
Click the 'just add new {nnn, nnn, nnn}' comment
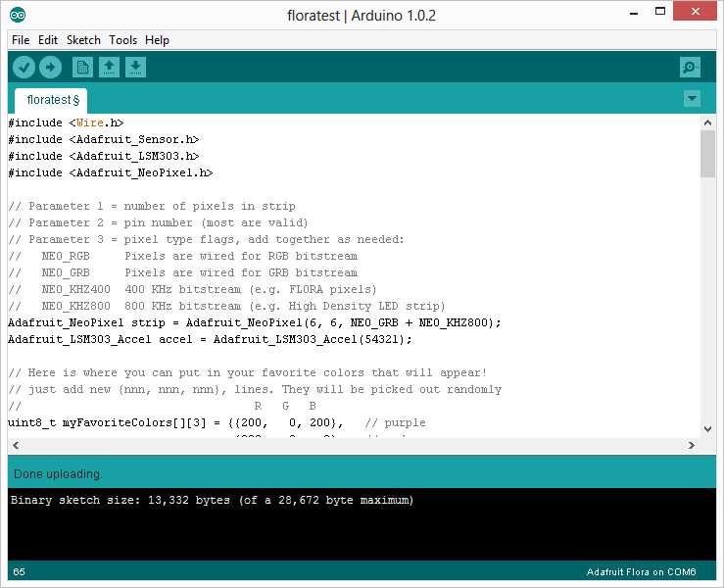point(255,389)
